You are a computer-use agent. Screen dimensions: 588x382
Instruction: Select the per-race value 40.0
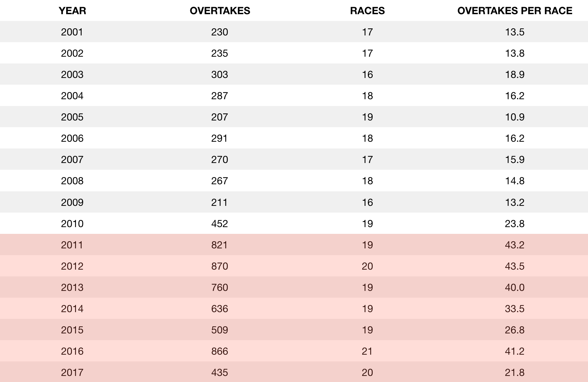pyautogui.click(x=514, y=288)
